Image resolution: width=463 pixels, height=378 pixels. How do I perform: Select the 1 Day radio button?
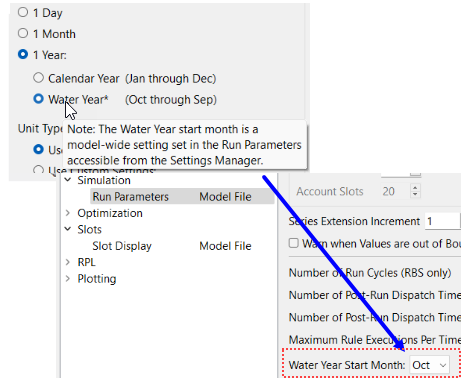coord(23,12)
